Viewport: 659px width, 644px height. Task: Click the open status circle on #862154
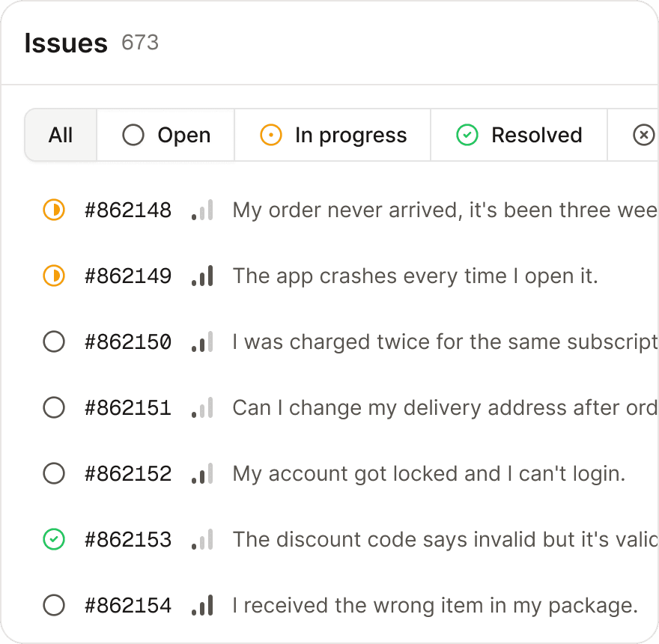54,605
